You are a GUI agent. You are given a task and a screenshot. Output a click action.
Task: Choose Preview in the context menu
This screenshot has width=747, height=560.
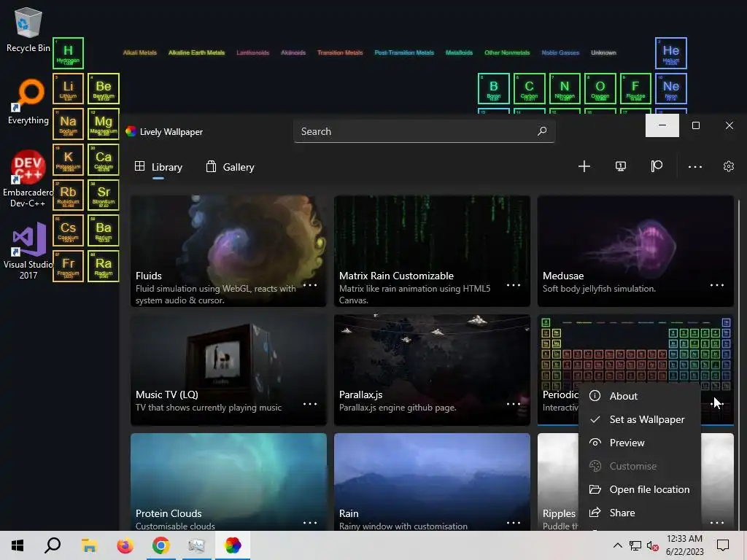point(640,443)
